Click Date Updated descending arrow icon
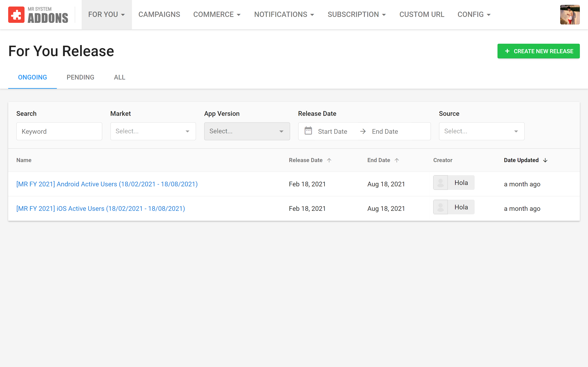 (545, 160)
